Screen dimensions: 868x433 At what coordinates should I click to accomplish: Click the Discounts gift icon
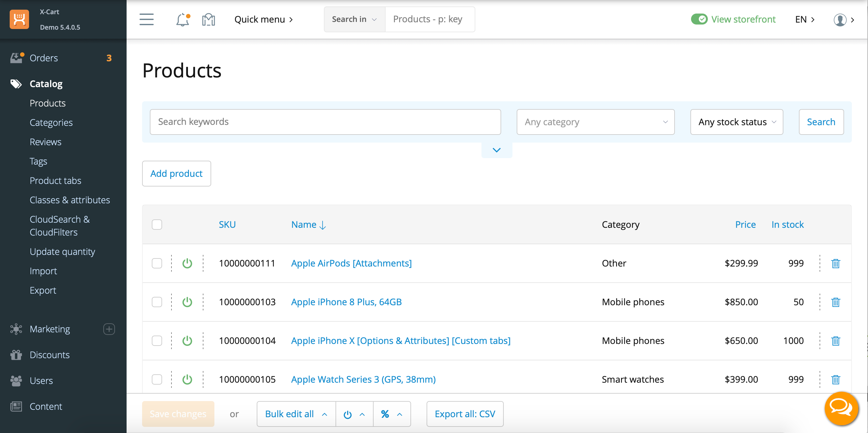[16, 355]
